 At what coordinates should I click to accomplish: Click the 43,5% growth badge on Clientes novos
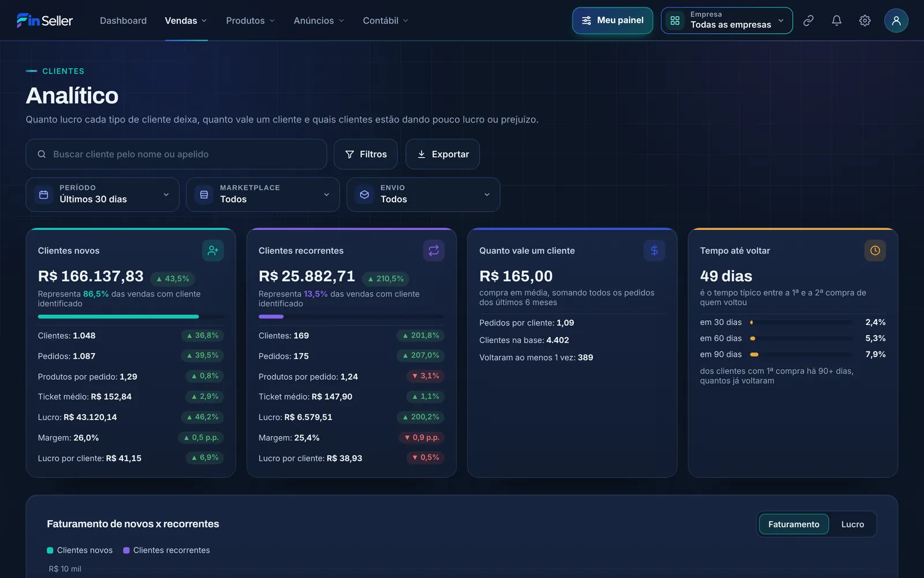coord(173,279)
